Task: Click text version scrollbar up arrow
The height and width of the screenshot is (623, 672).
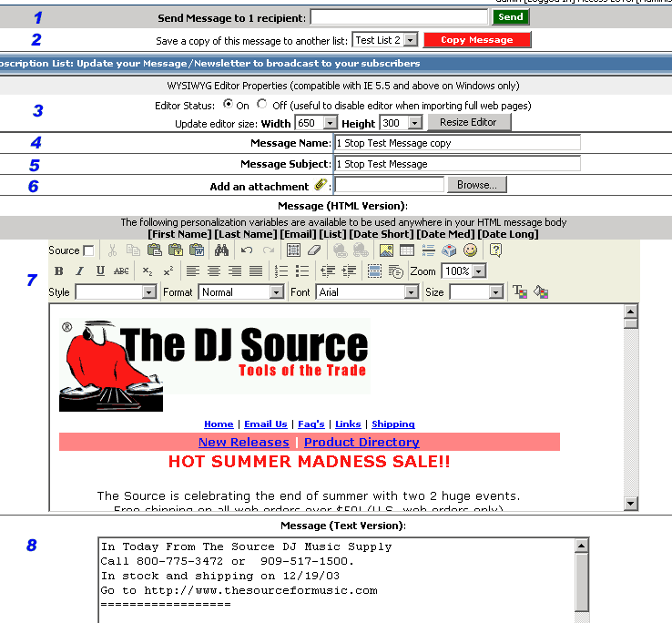Action: [582, 546]
